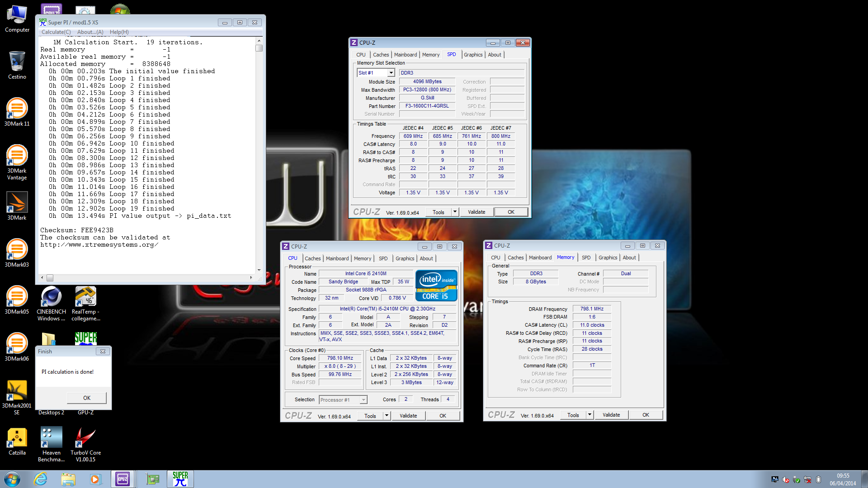Click the Super PI horizontal scrollbar thumb

tap(50, 278)
